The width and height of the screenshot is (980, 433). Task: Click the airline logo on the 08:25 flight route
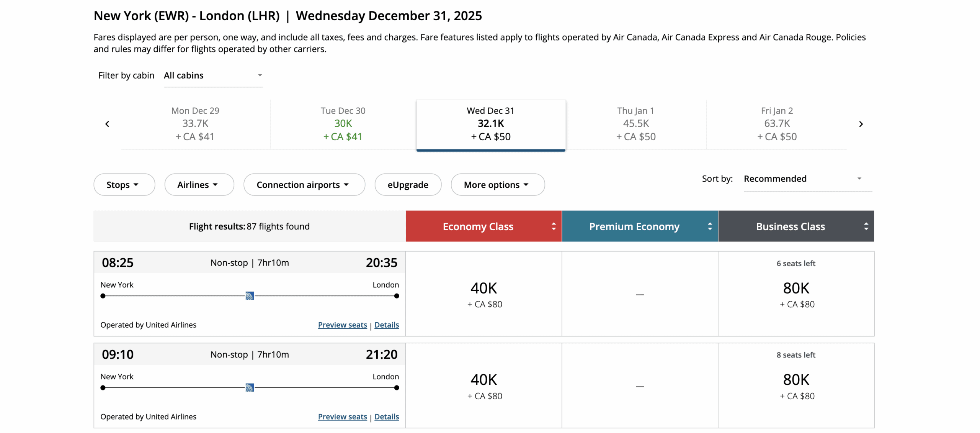pyautogui.click(x=250, y=296)
